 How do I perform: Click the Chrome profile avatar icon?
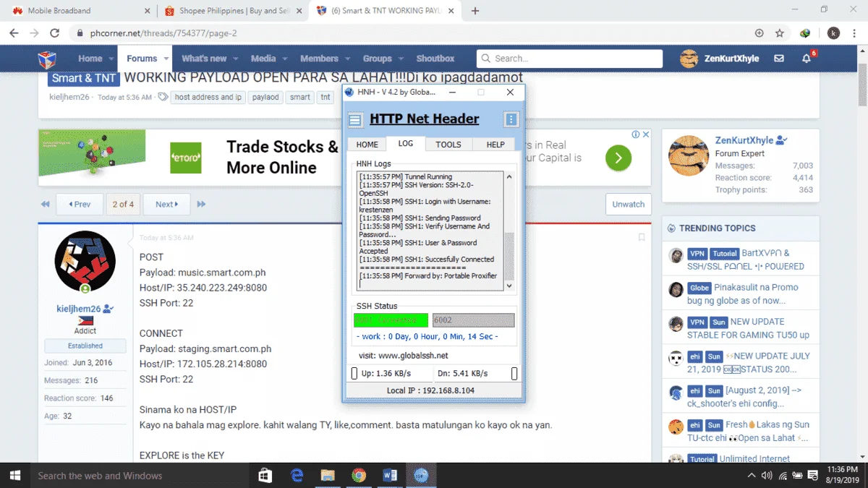[x=833, y=33]
